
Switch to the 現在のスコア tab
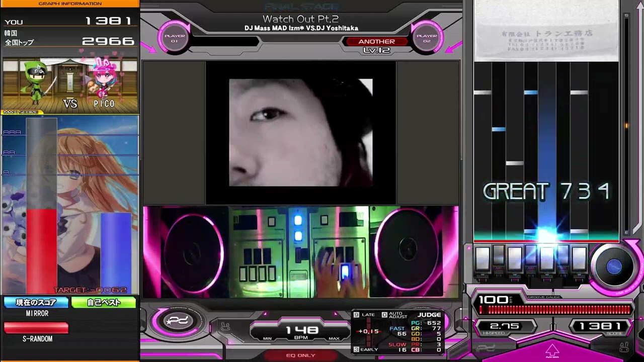(35, 303)
